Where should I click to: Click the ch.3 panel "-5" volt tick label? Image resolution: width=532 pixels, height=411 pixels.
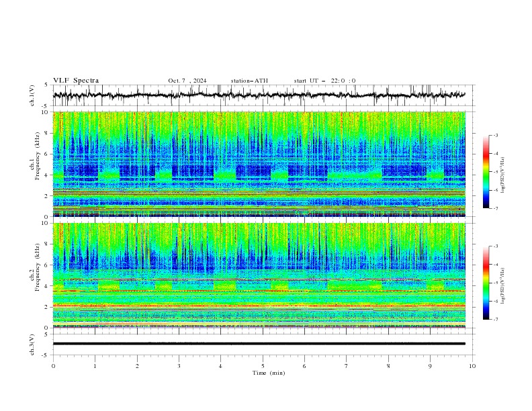[x=46, y=355]
